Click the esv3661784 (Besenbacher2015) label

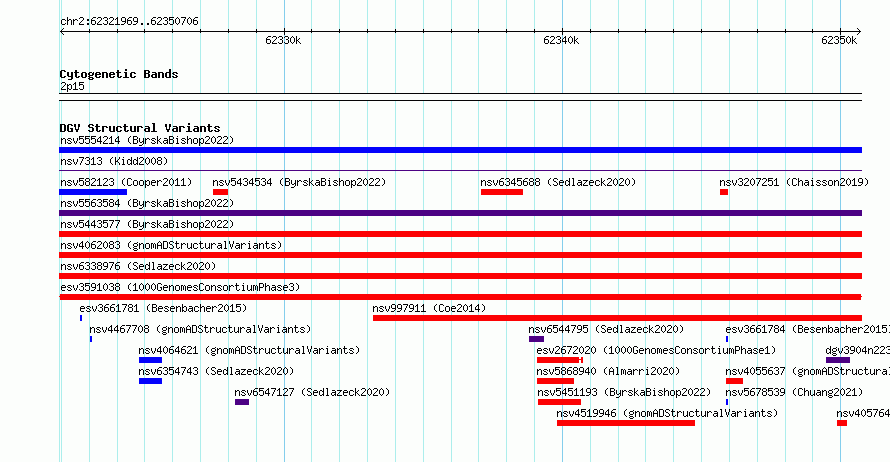point(807,329)
